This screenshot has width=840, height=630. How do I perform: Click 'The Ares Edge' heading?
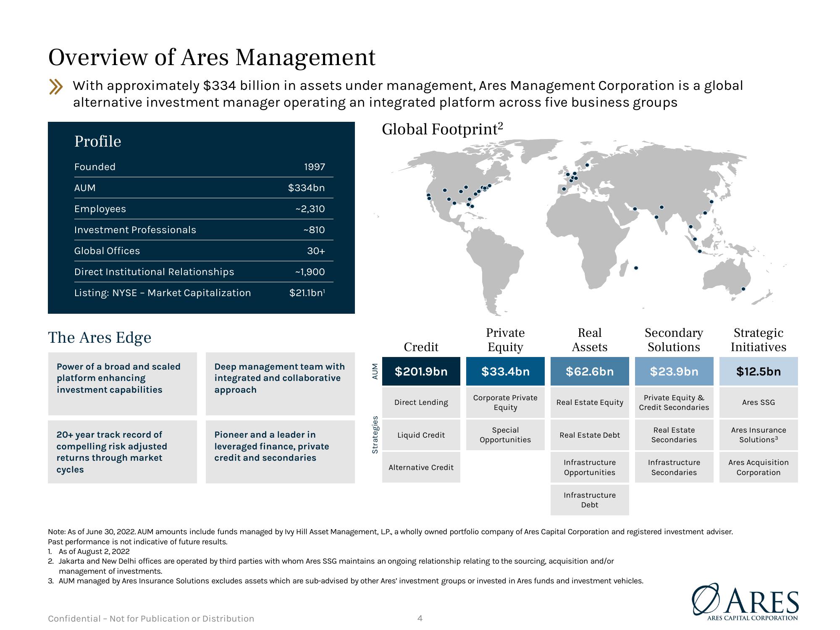tap(100, 337)
